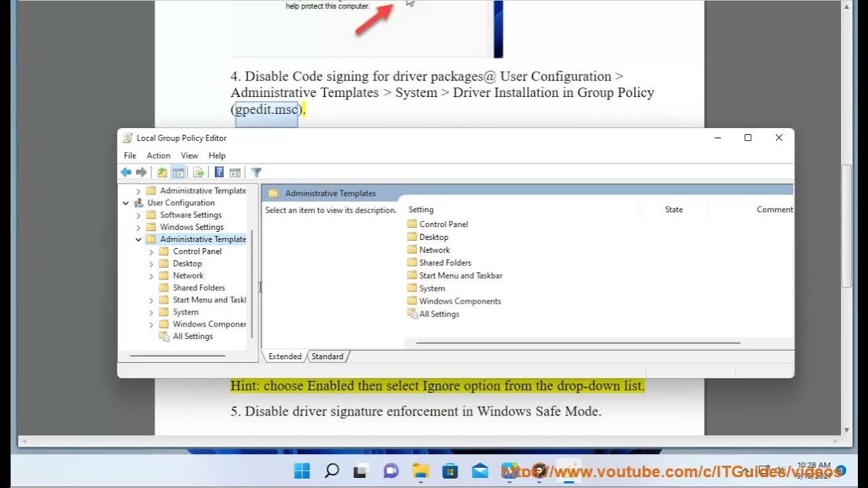Sort by the State column header
868x488 pixels.
673,209
